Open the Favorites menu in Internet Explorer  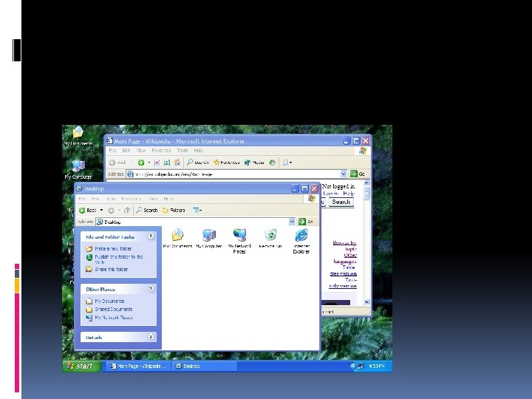161,150
